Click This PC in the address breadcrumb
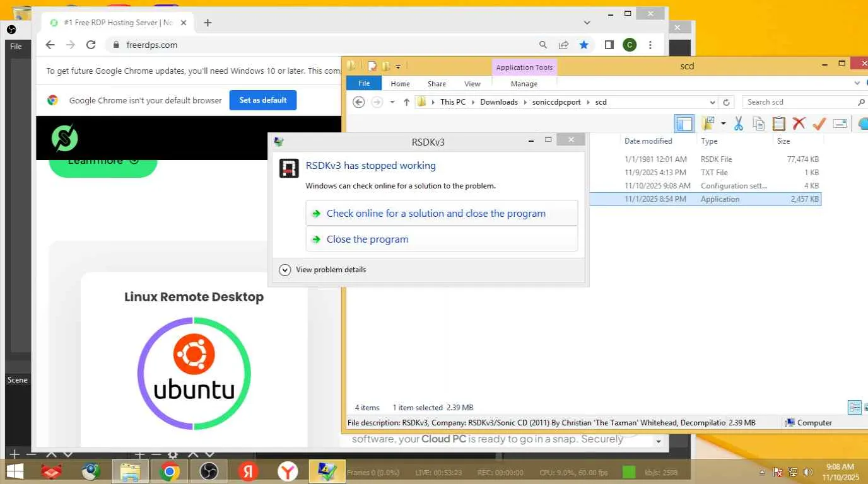Screen dimensions: 868x484 pyautogui.click(x=453, y=102)
